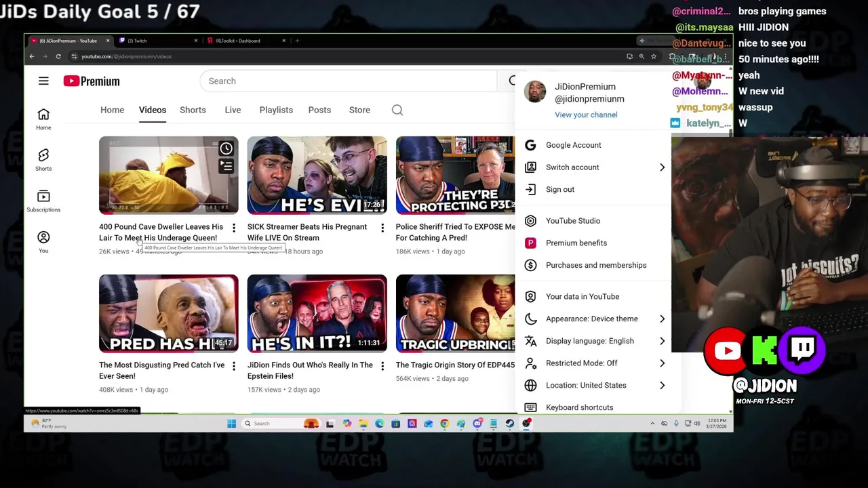Open The Most Disgusting Pred Catch title
868x488 pixels.
pos(161,371)
